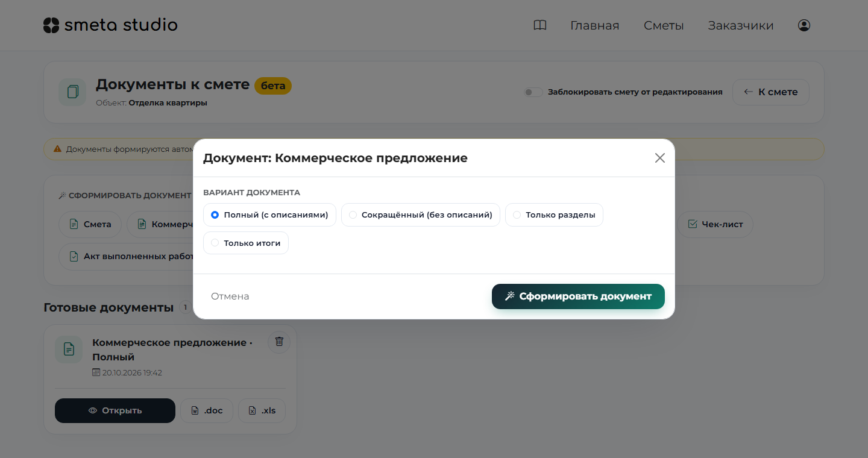Select Только разделы variant

(x=554, y=215)
